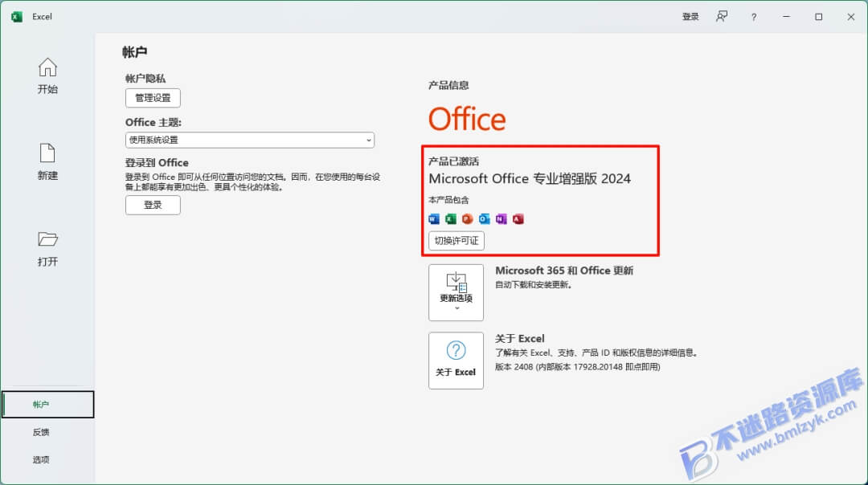Click the question mark help icon
Viewport: 868px width, 485px height.
[x=753, y=17]
